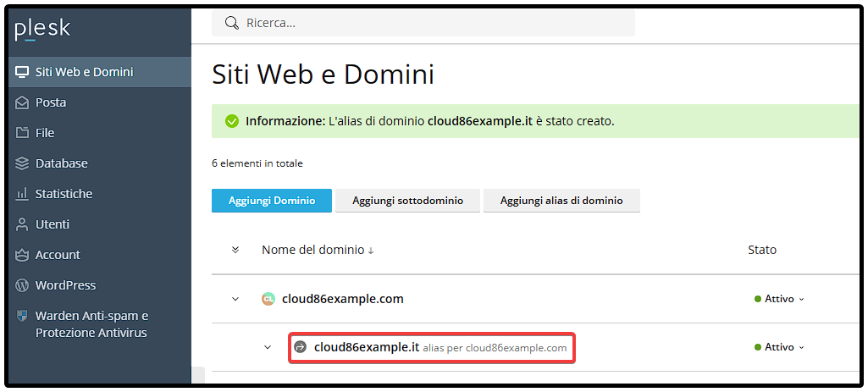Click the Informazione alias created message
Viewport: 868px width, 392px height.
click(430, 121)
